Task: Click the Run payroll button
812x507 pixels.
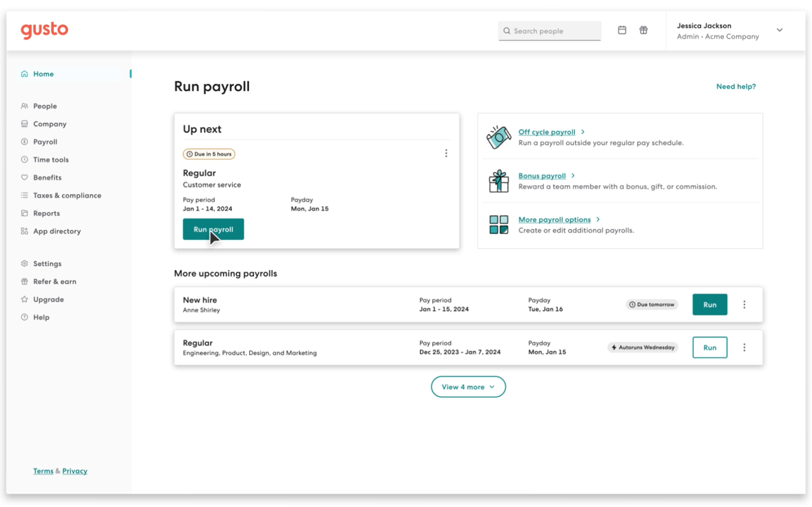Action: pyautogui.click(x=213, y=229)
